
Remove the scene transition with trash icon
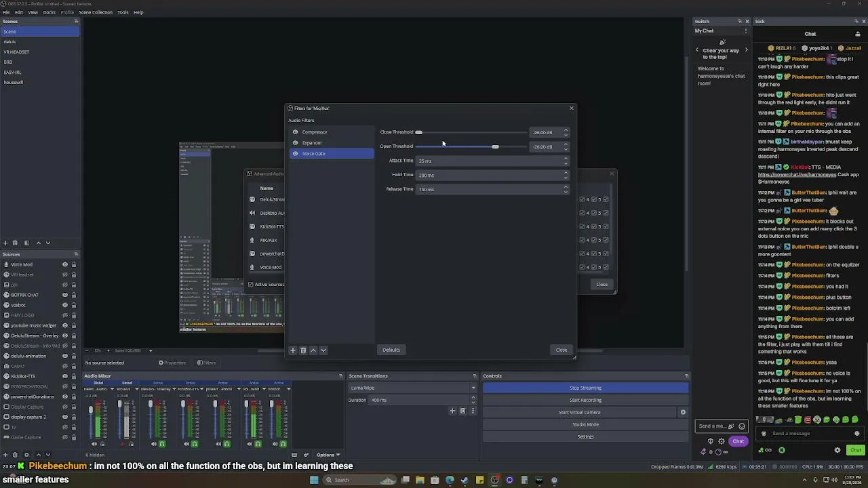pos(463,411)
